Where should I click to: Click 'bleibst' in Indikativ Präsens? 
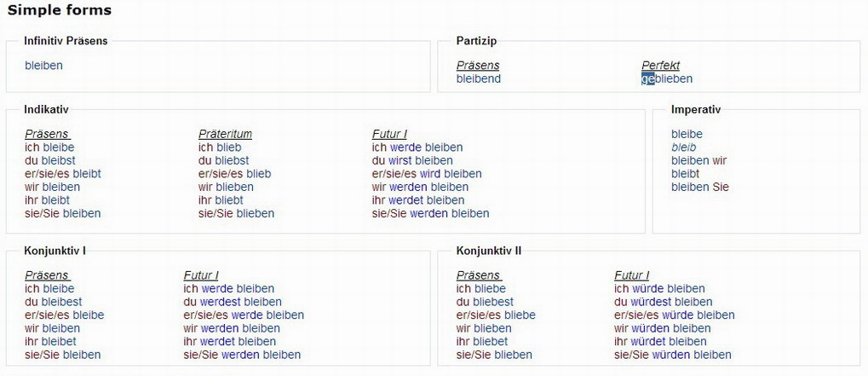59,160
